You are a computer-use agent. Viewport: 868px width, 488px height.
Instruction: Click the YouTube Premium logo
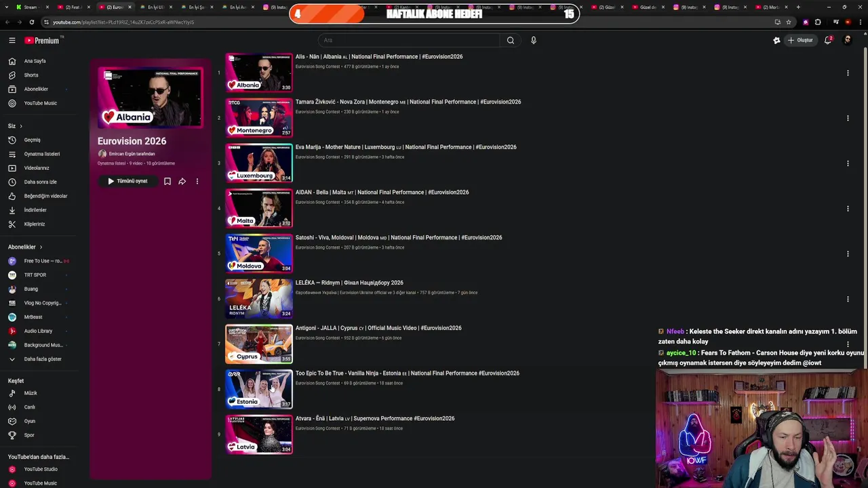tap(42, 41)
